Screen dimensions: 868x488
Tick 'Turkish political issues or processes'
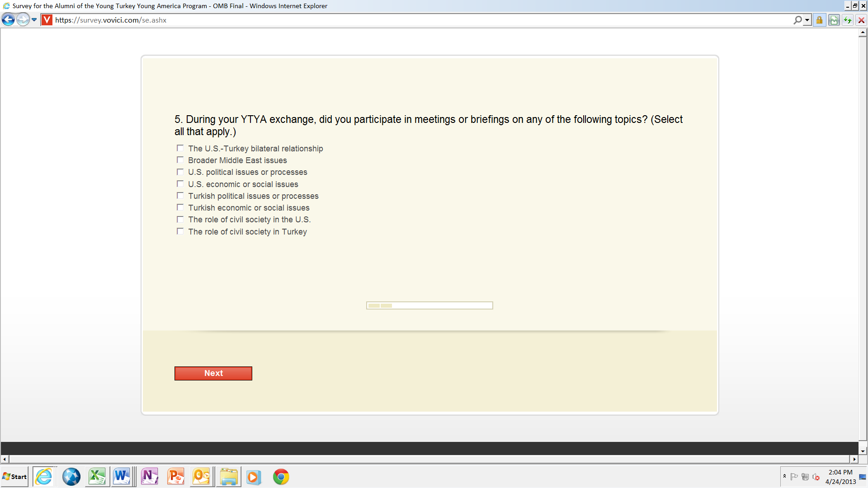[180, 196]
